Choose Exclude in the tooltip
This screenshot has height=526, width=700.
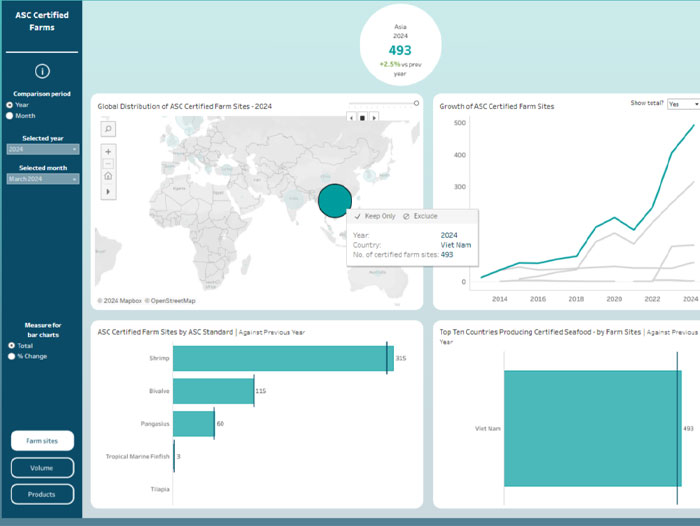tap(419, 216)
